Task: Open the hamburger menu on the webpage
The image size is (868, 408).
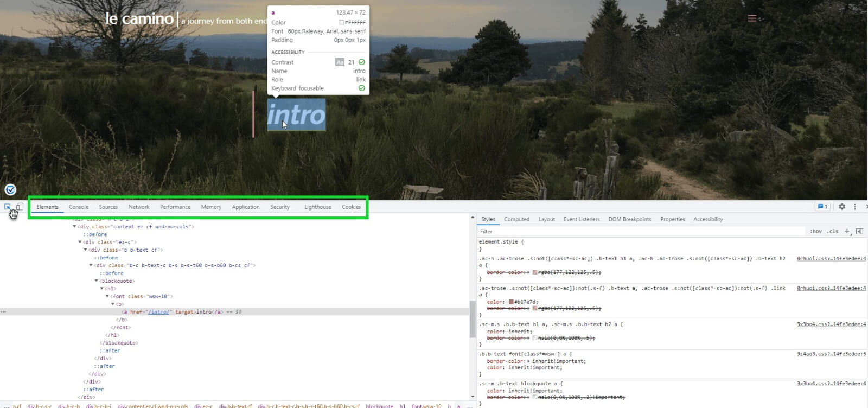Action: click(x=752, y=18)
